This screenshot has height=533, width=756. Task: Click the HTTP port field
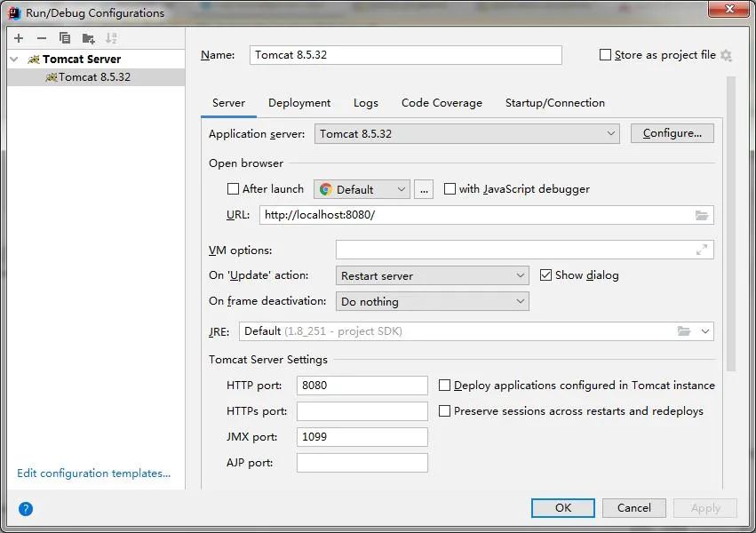[362, 385]
